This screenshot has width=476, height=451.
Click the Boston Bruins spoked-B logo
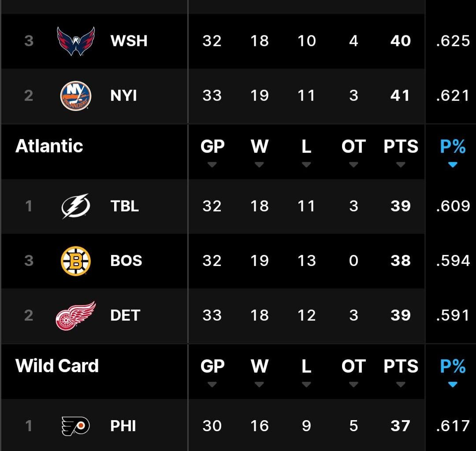[x=75, y=261]
